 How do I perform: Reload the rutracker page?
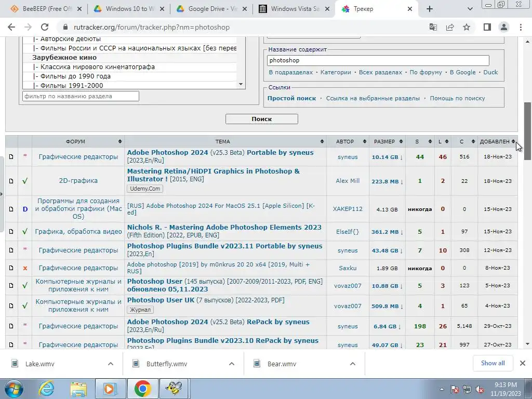point(45,27)
